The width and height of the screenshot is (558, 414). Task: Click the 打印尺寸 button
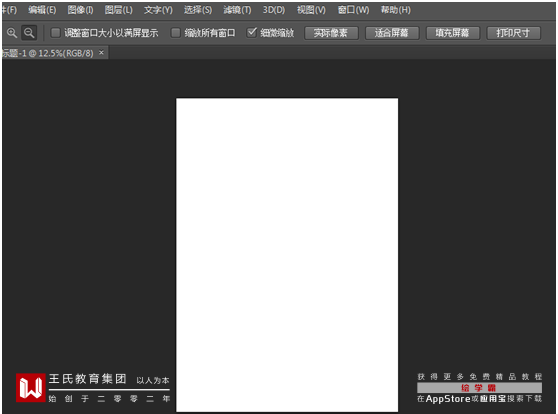tap(513, 33)
